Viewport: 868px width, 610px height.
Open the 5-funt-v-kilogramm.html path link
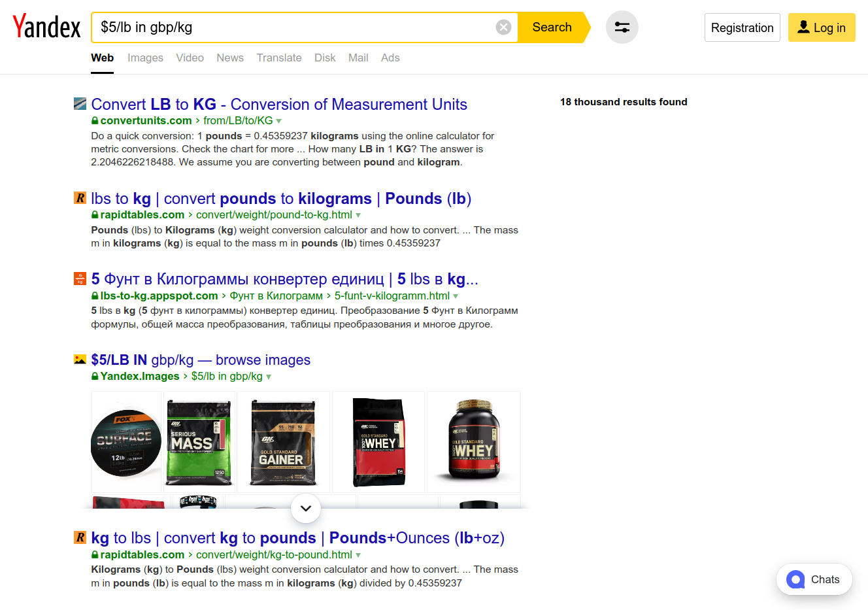[x=392, y=296]
